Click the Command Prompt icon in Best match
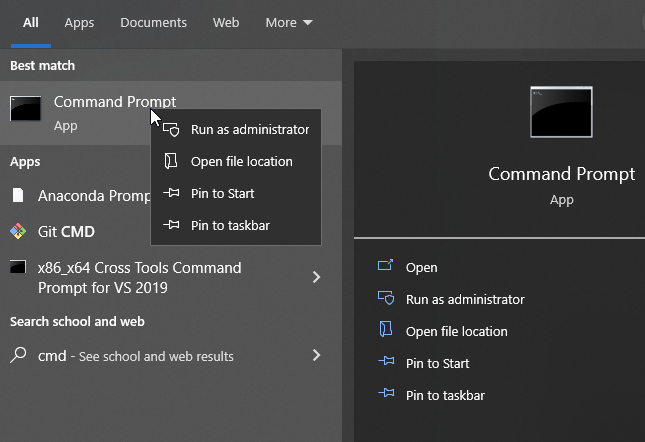The width and height of the screenshot is (645, 442). pos(26,110)
